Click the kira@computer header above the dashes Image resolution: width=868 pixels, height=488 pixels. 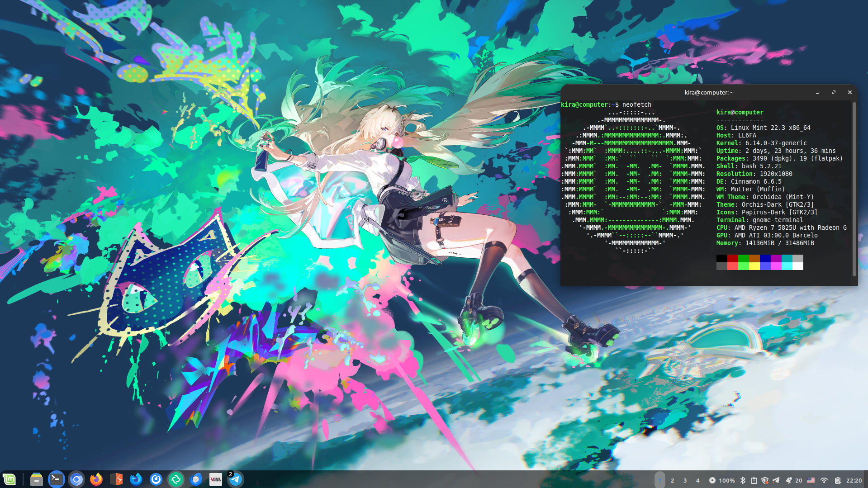pos(740,112)
